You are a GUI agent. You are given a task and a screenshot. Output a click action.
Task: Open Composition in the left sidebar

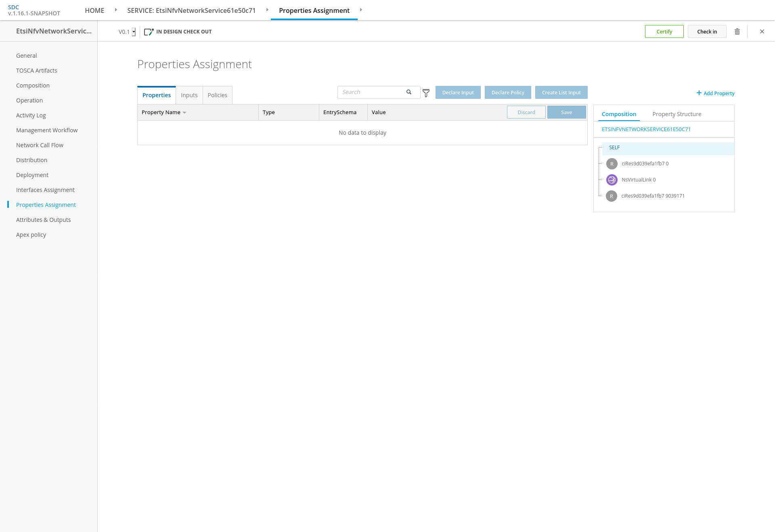coord(33,86)
